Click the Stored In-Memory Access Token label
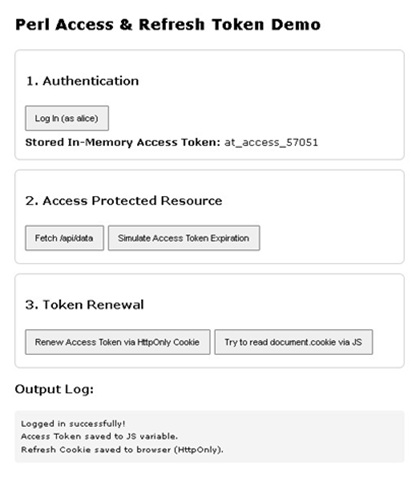420x480 pixels. 123,143
